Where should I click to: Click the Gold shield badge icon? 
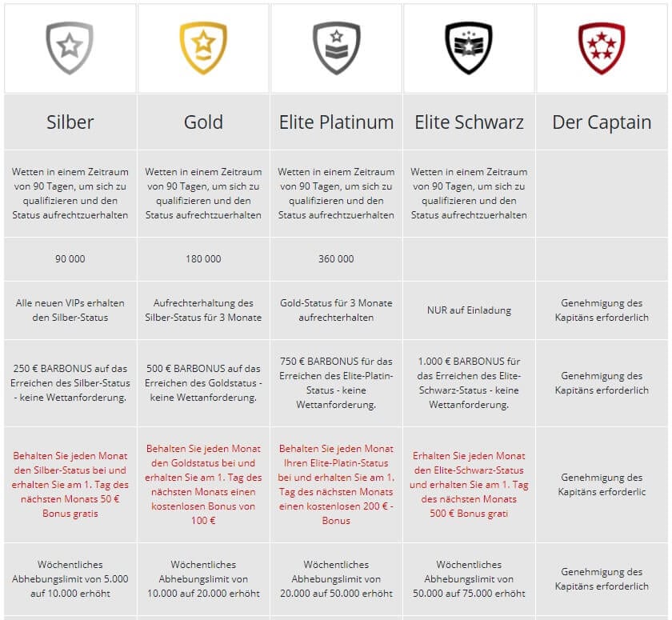203,48
